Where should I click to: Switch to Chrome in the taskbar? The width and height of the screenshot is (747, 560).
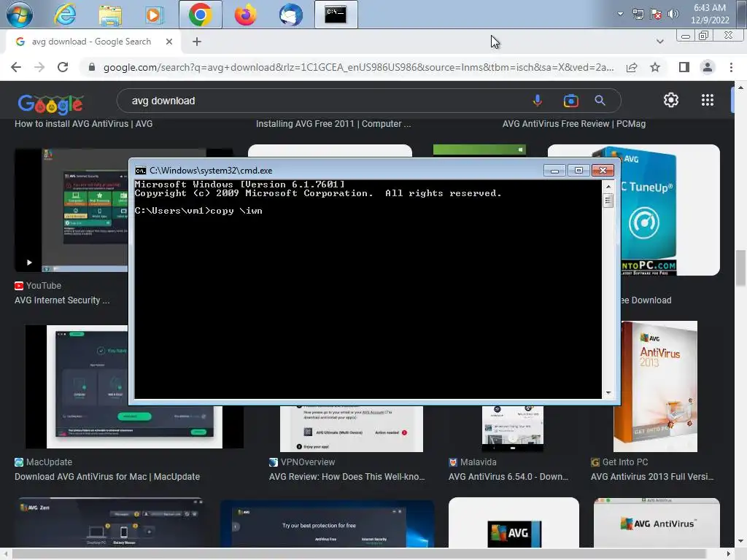coord(200,15)
